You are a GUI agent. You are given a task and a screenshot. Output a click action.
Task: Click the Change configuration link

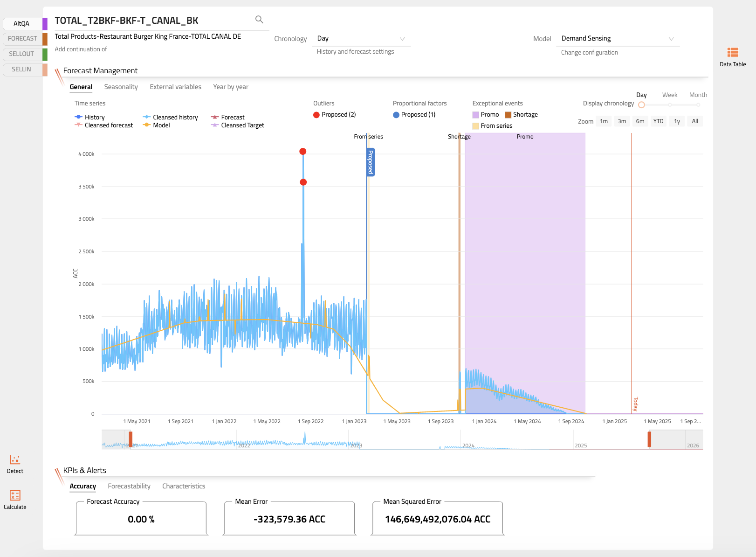589,53
